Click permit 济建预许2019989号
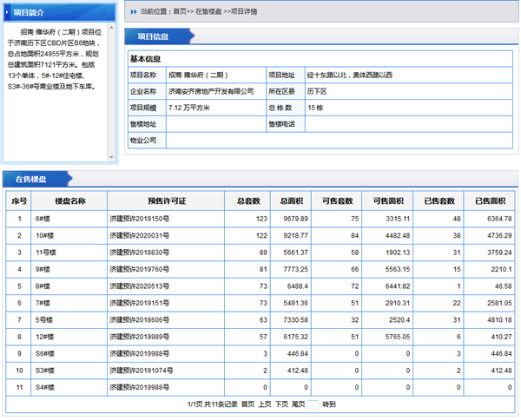The width and height of the screenshot is (521, 420). pyautogui.click(x=140, y=337)
